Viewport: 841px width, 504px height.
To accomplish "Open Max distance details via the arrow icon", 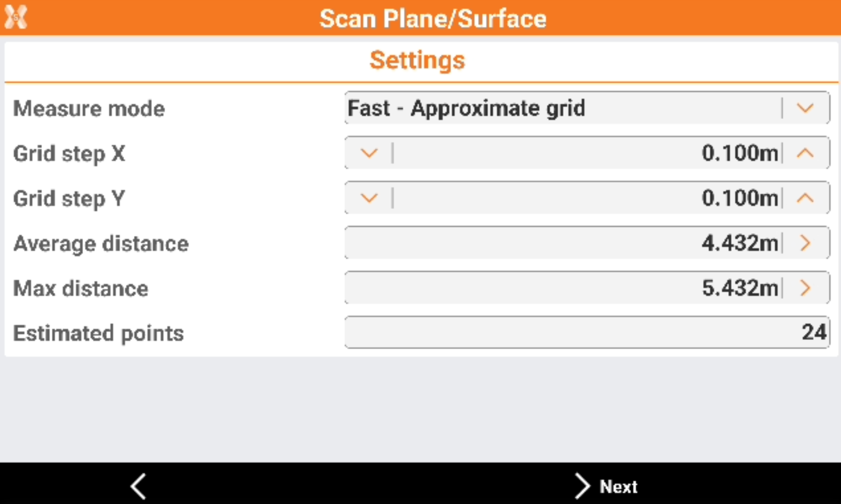I will 806,288.
